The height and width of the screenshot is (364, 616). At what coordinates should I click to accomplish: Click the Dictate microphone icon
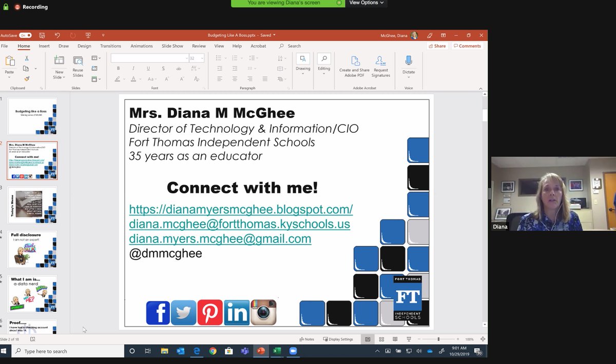coord(409,61)
